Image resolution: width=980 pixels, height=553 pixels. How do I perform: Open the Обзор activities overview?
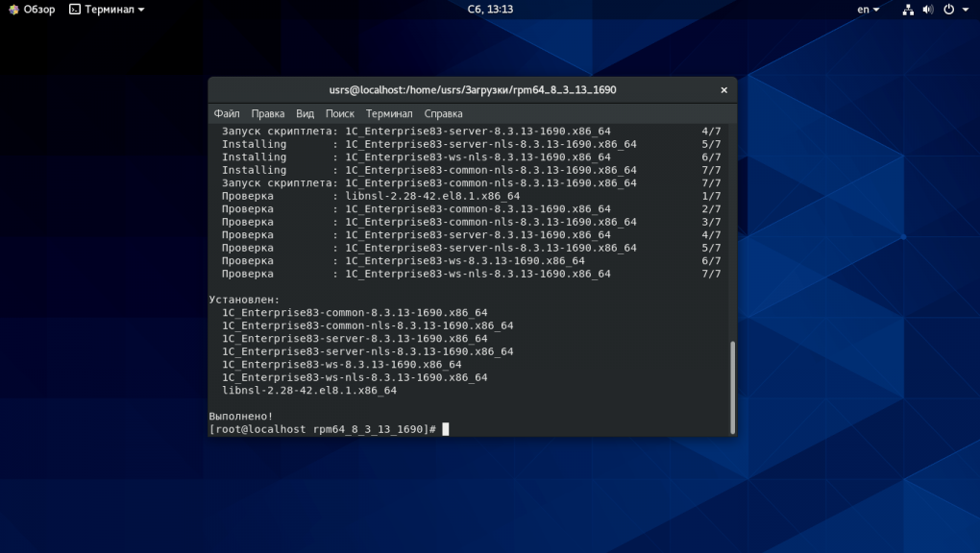coord(32,10)
